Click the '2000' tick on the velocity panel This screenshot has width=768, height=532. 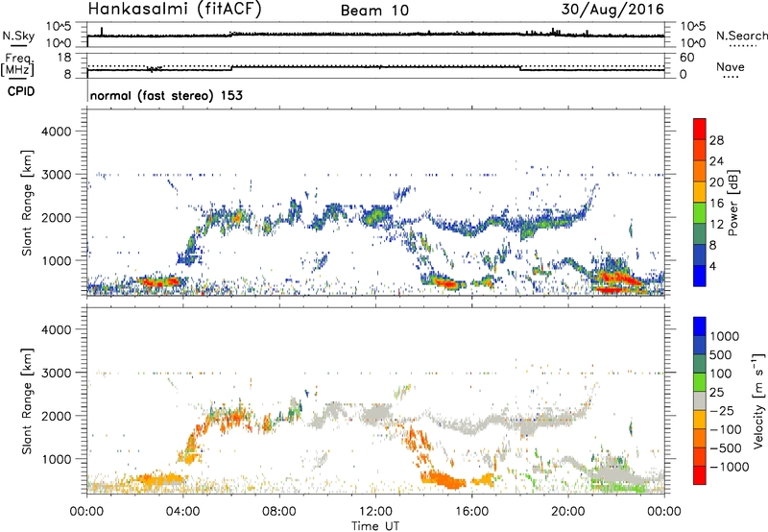tap(56, 416)
